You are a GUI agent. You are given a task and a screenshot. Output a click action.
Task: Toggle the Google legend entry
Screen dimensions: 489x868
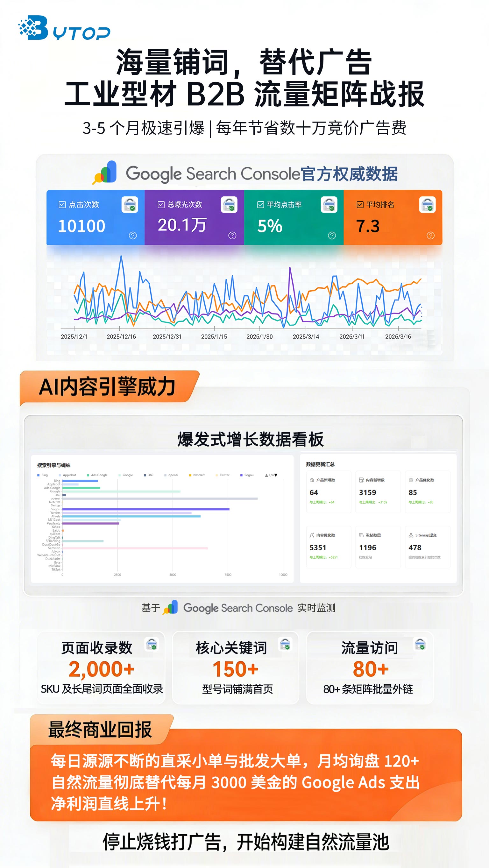point(126,475)
